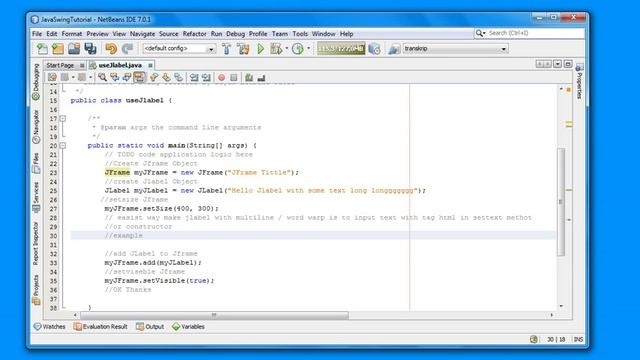Click the New Project toolbar icon
This screenshot has height=360, width=640.
tap(58, 49)
